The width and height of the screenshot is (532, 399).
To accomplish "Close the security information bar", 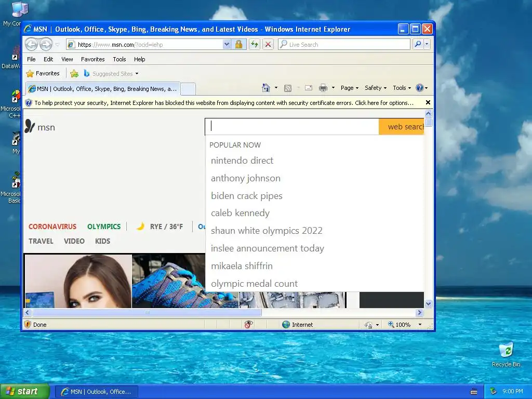I will pos(428,102).
